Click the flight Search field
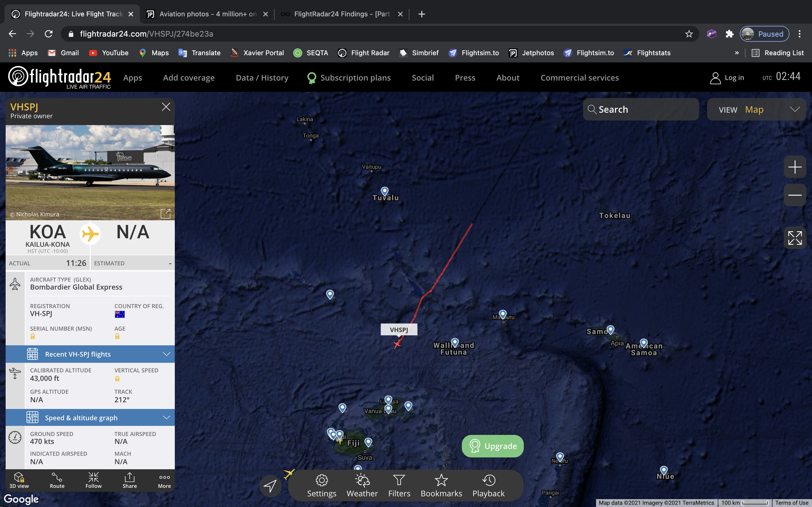 tap(641, 110)
